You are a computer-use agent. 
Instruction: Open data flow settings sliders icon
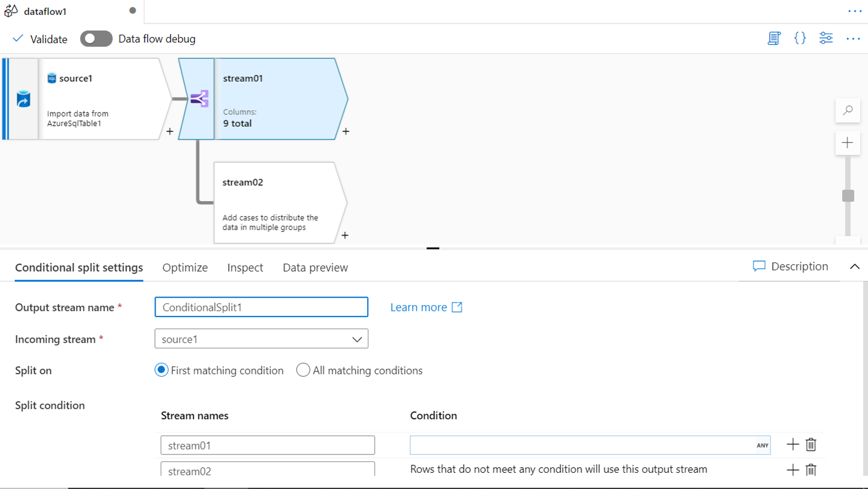tap(826, 39)
